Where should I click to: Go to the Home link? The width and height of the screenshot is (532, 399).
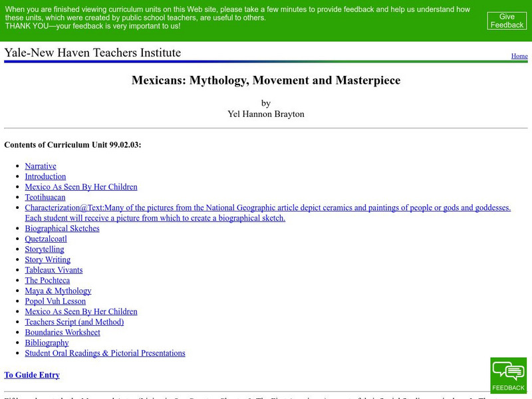tap(519, 56)
